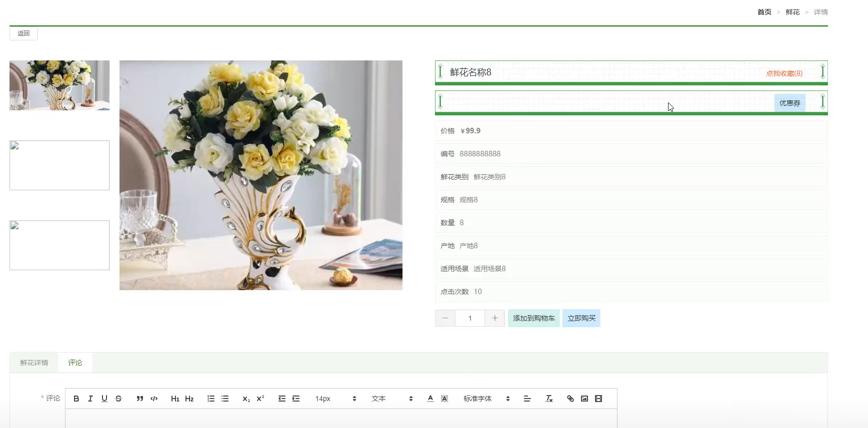Insert a video in the comment
This screenshot has width=868, height=428.
tap(598, 399)
